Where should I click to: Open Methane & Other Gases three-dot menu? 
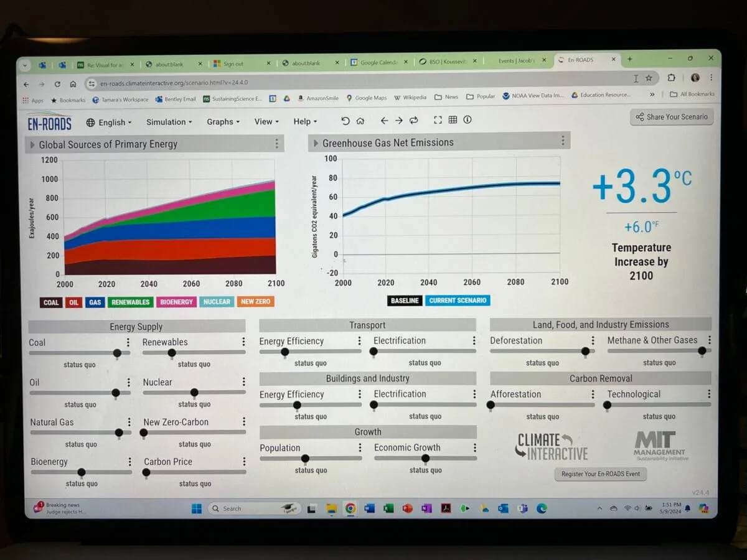709,340
